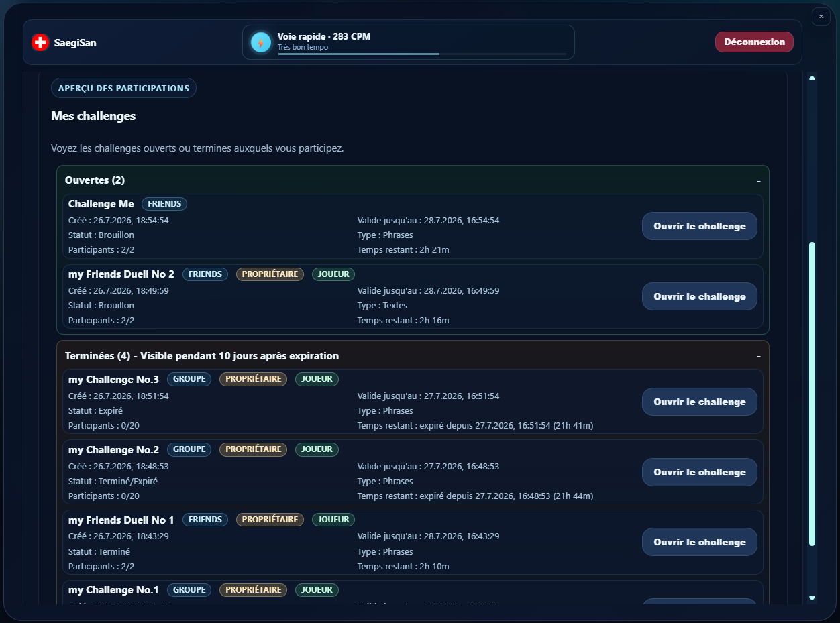Open the my Challenge No.3 challenge

coord(700,402)
